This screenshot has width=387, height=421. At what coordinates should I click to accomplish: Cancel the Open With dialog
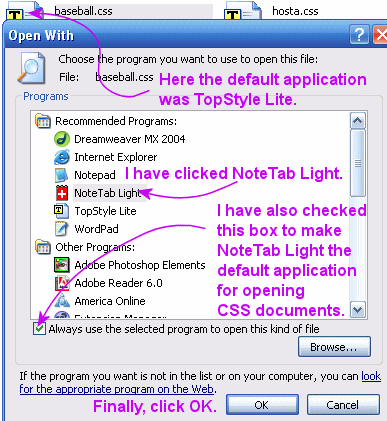tap(343, 405)
